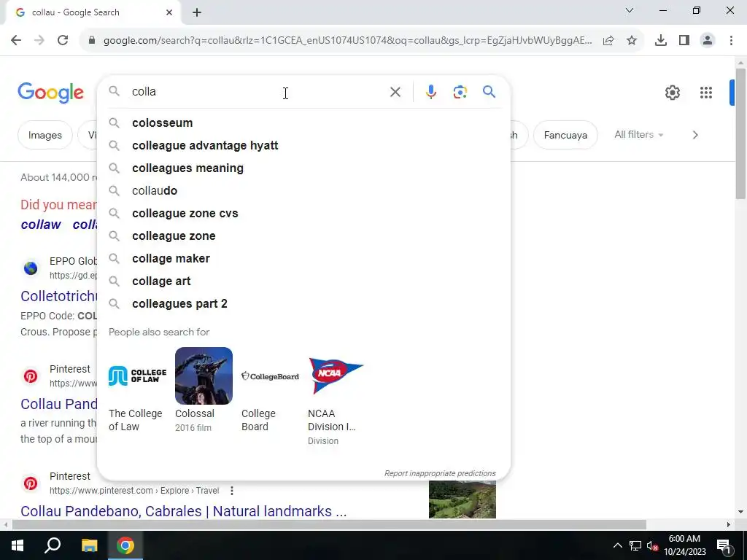This screenshot has width=747, height=560.
Task: Go to the Google logo homepage
Action: [x=51, y=93]
